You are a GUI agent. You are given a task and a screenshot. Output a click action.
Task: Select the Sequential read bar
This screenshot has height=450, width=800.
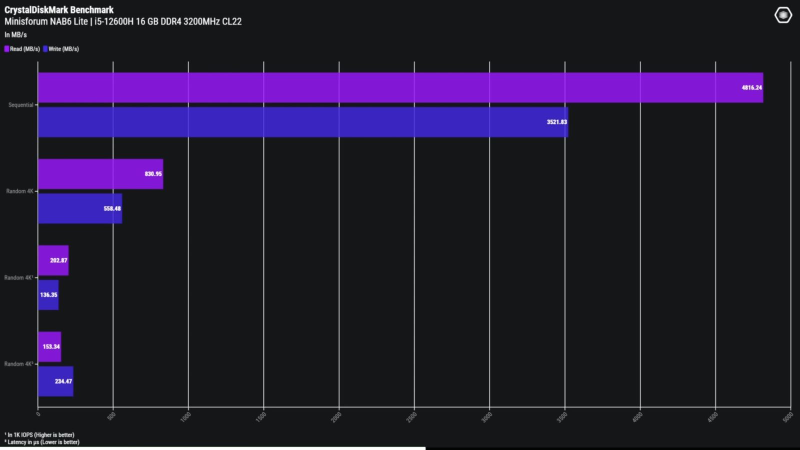[400, 87]
